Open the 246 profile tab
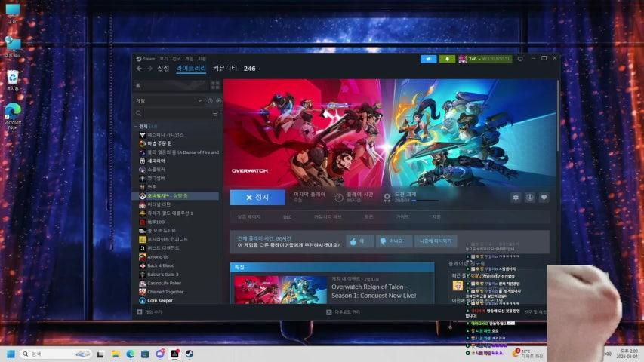This screenshot has width=644, height=362. [x=249, y=69]
